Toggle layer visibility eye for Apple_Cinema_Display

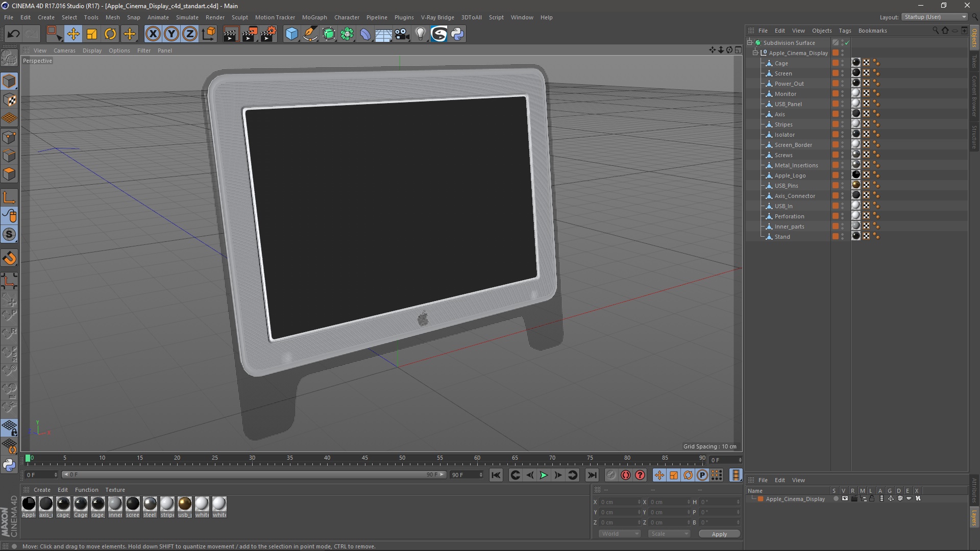[x=845, y=498]
